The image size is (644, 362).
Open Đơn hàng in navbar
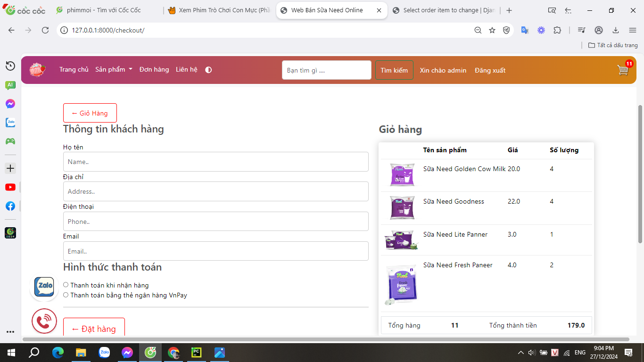click(x=154, y=70)
